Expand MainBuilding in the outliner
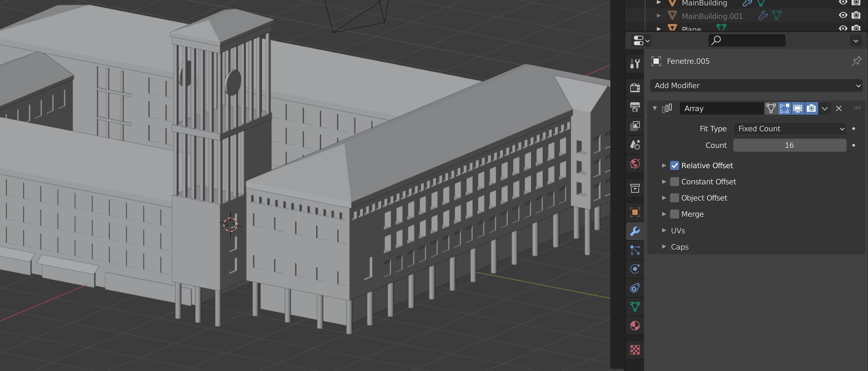This screenshot has height=371, width=868. tap(658, 3)
